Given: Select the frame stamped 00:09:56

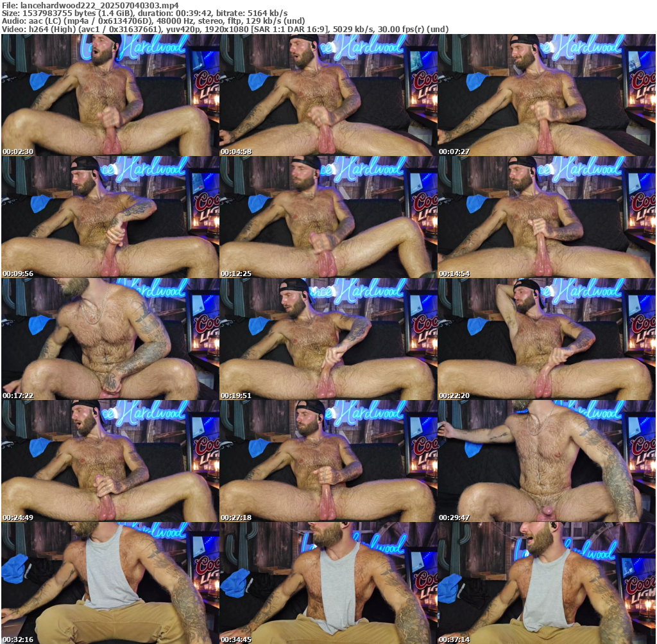Looking at the screenshot, I should (110, 217).
